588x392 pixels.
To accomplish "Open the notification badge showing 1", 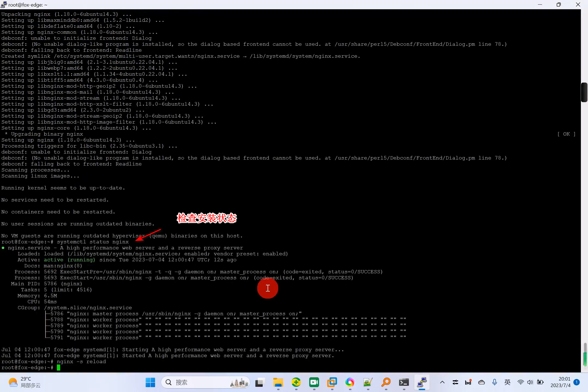I will (577, 382).
